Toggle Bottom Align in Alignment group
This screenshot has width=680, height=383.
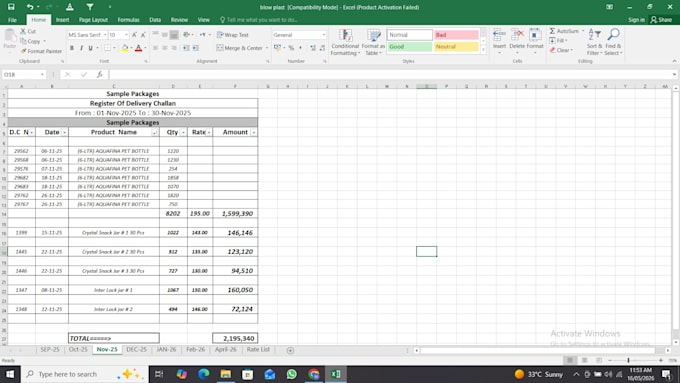(174, 35)
